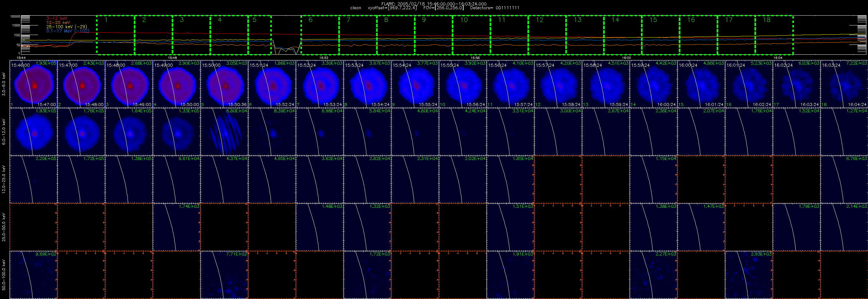Click the blue '0.1-17 MeV (-102)' legend entry
This screenshot has height=299, width=868.
pyautogui.click(x=68, y=31)
